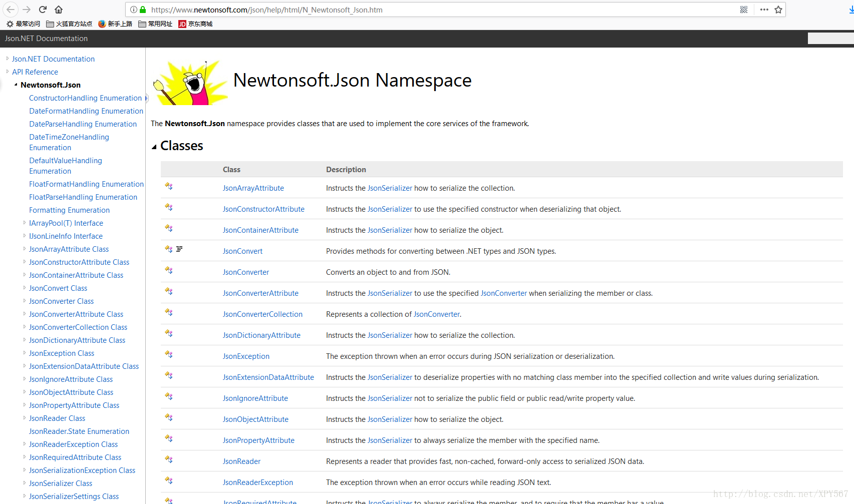
Task: Open JsonReader.State Enumeration in sidebar
Action: pos(79,431)
